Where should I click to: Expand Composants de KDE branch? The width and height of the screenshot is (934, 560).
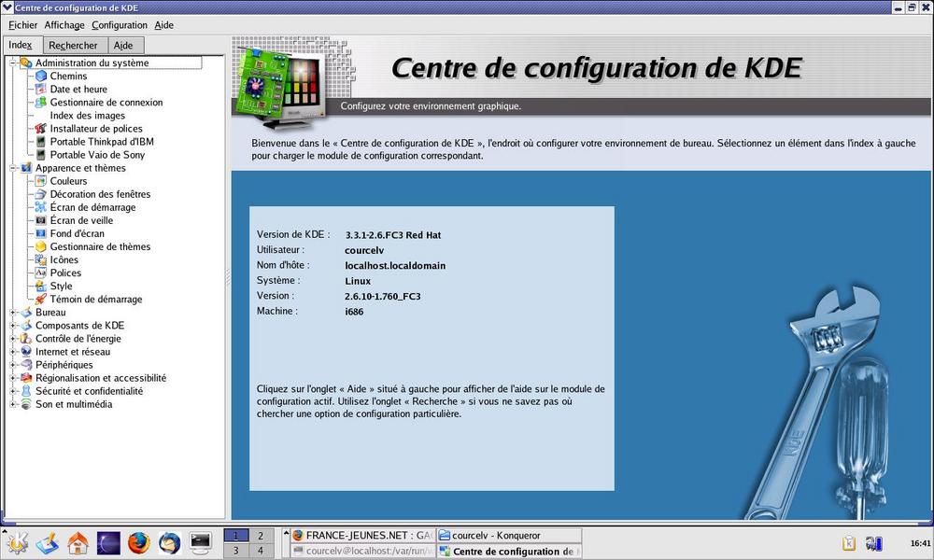click(x=12, y=325)
